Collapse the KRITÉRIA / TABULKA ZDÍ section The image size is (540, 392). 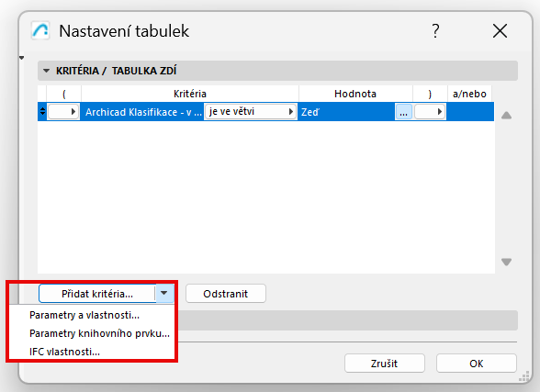[46, 71]
